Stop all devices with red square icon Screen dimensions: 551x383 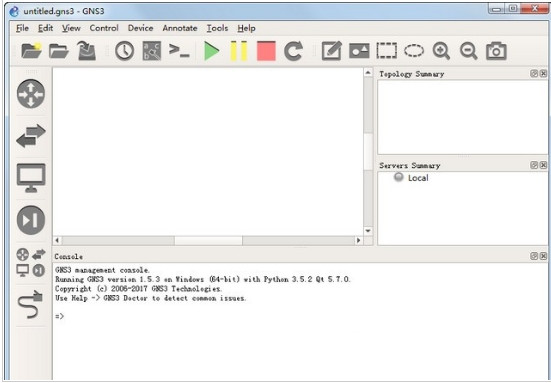click(266, 51)
